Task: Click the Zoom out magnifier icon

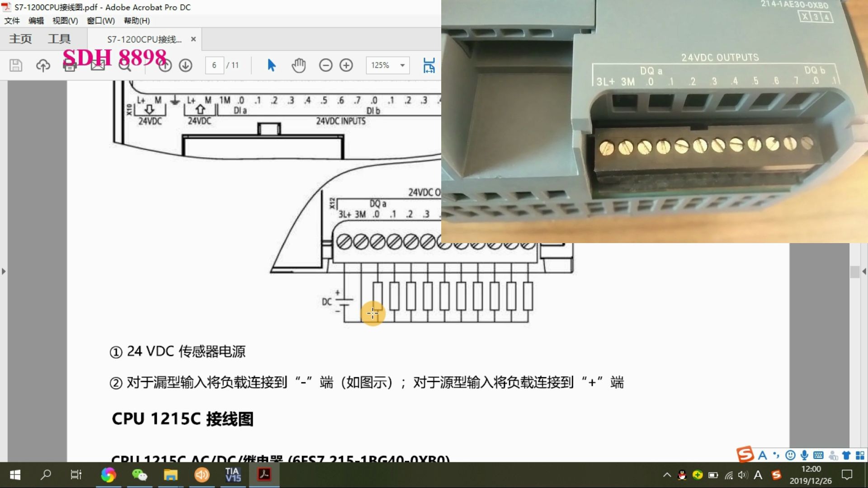Action: [x=325, y=65]
